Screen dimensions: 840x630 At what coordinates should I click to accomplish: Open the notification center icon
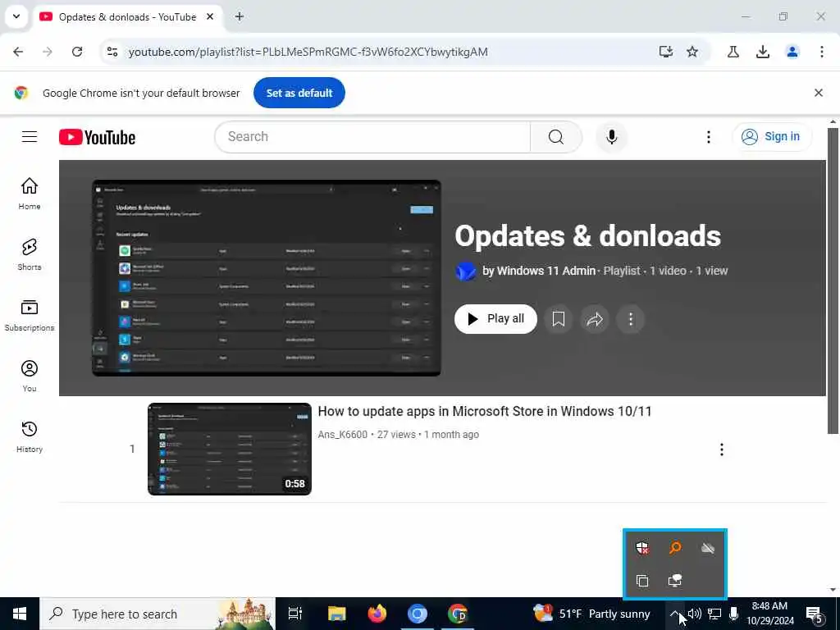coord(815,614)
